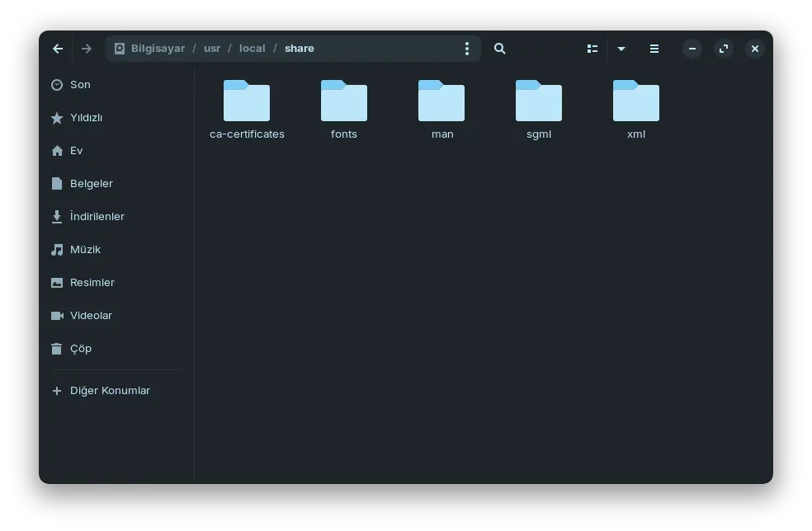Click the picture icon beside Resimler
Viewport: 812px width, 531px height.
click(x=57, y=283)
